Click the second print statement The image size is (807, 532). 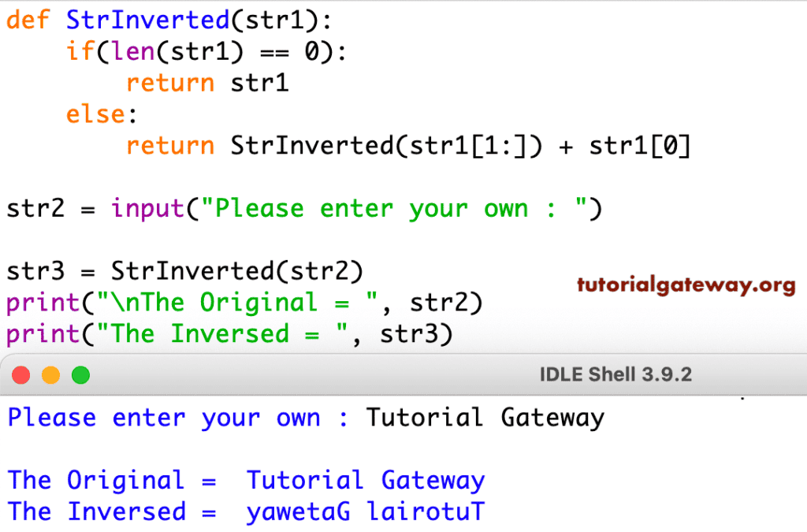click(x=229, y=333)
